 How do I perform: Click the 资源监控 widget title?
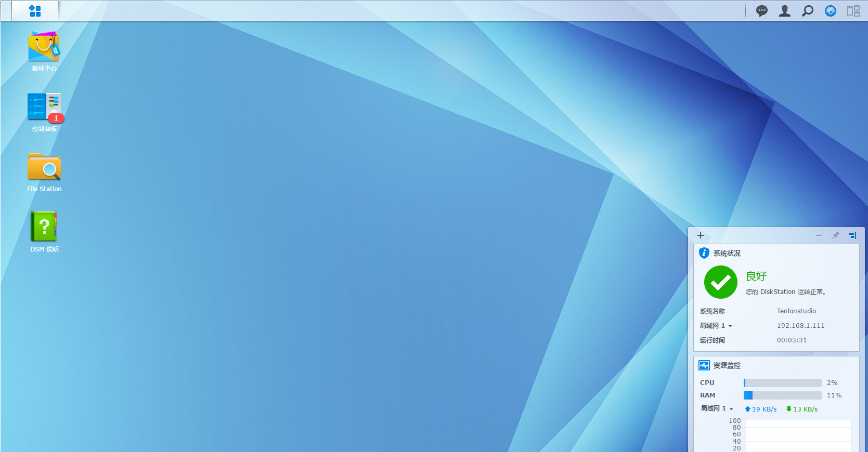pyautogui.click(x=727, y=366)
